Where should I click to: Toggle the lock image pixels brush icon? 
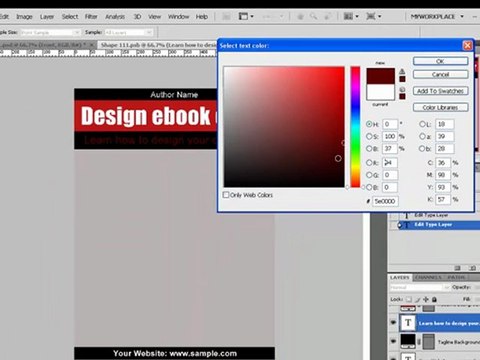click(418, 299)
